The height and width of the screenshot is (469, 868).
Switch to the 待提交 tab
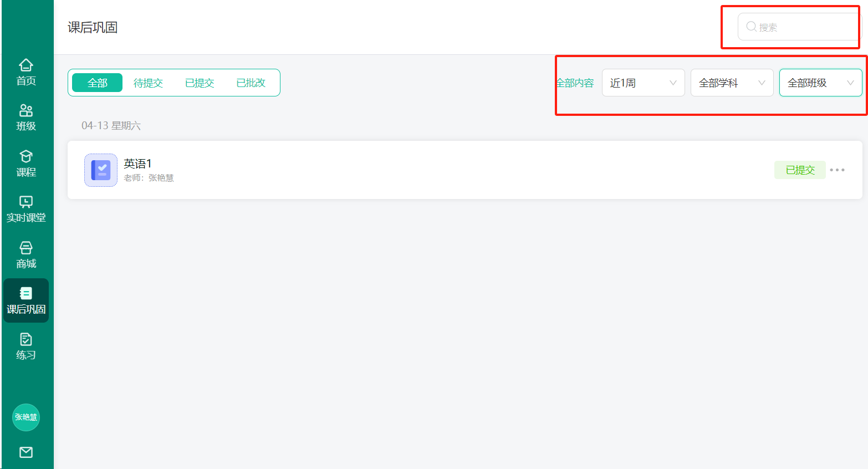(149, 83)
